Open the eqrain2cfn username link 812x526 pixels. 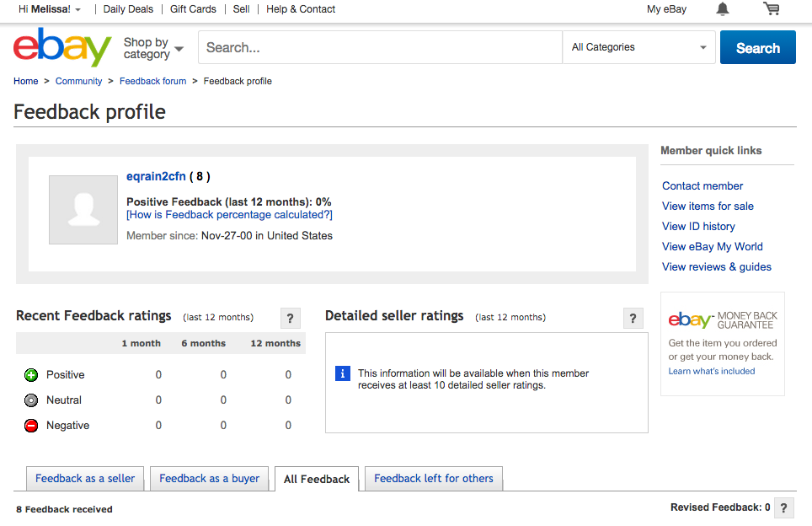click(156, 176)
